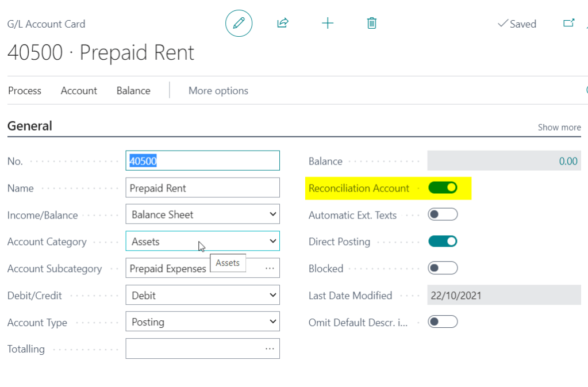This screenshot has height=387, width=588.
Task: Click ellipsis in Account Subcategory field
Action: (270, 269)
